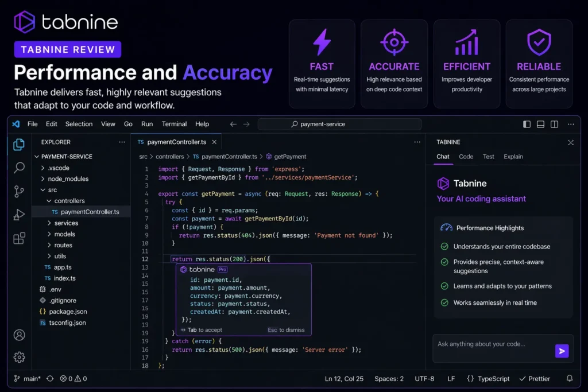Collapse the controllers folder
588x392 pixels.
coord(49,201)
